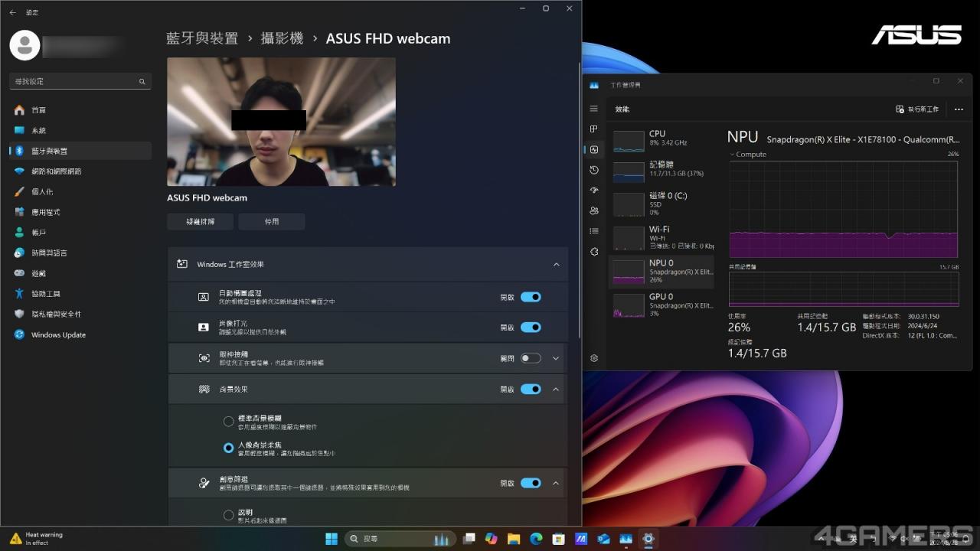The width and height of the screenshot is (980, 551).
Task: Open App history page in Task Manager
Action: tap(594, 170)
